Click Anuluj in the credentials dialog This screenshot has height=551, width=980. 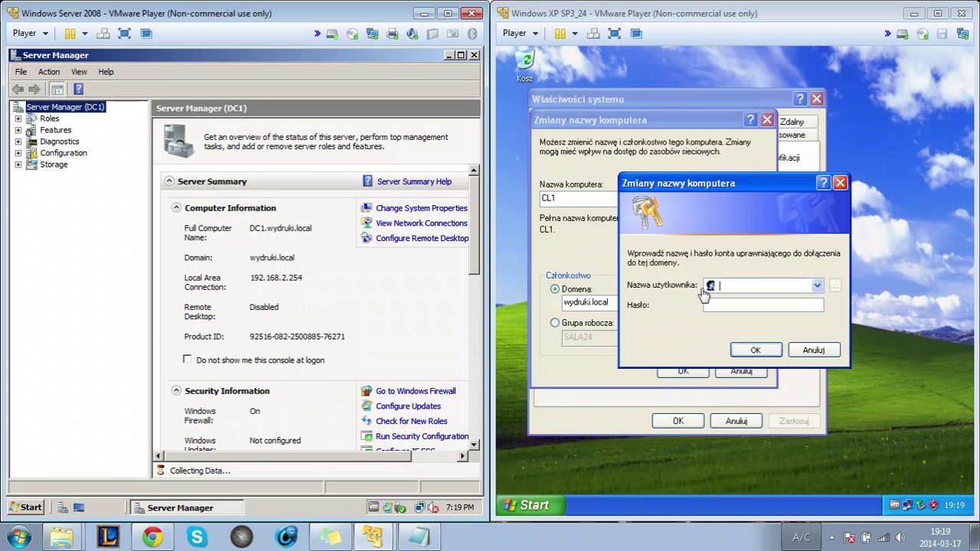pyautogui.click(x=814, y=350)
